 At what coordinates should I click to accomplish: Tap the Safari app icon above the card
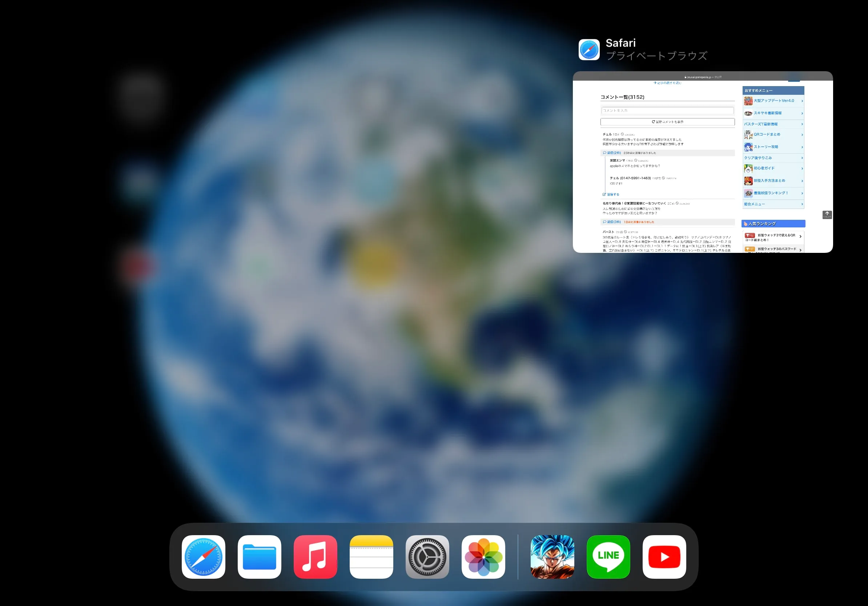589,49
